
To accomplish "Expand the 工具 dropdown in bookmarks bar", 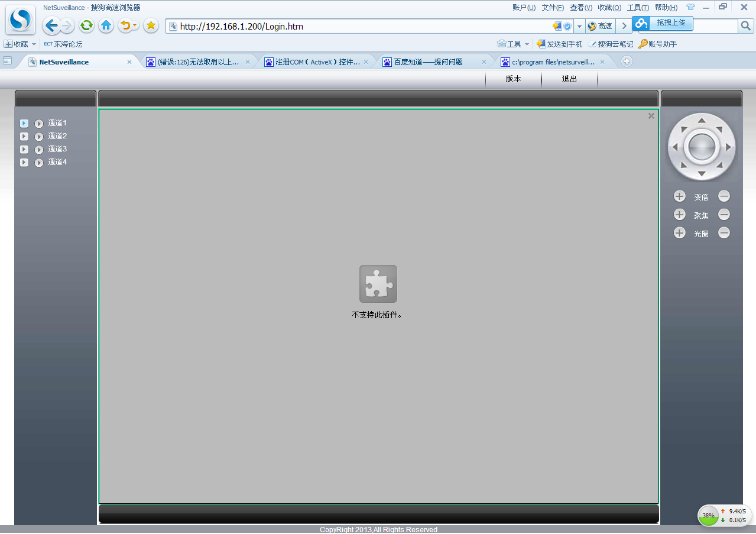I will click(527, 44).
